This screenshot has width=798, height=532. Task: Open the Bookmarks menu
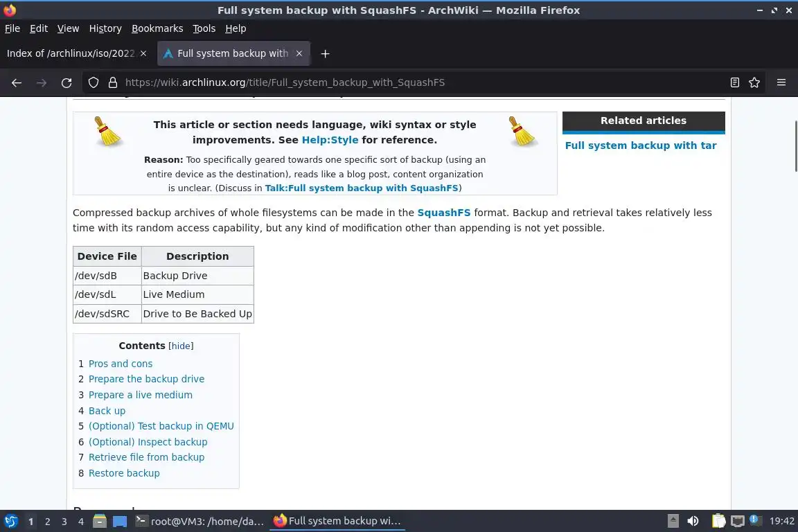pyautogui.click(x=157, y=28)
